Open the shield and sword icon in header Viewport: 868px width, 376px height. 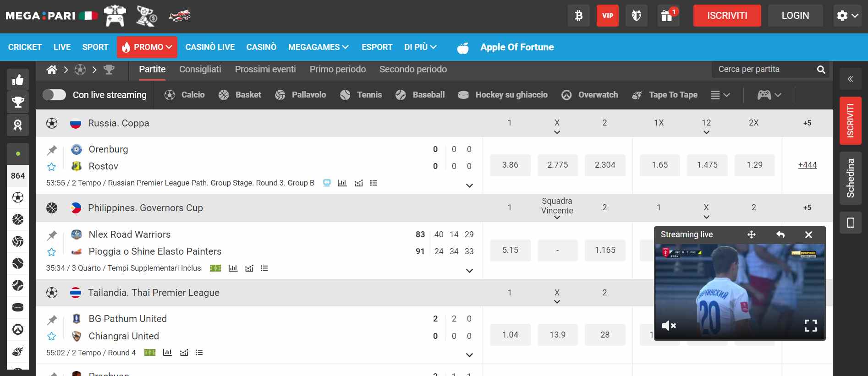637,16
